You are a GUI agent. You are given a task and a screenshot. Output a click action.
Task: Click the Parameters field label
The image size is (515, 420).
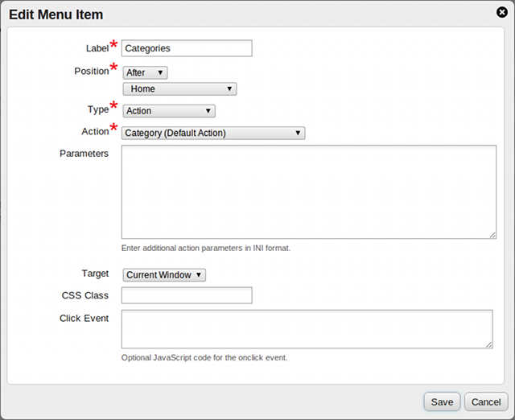84,153
